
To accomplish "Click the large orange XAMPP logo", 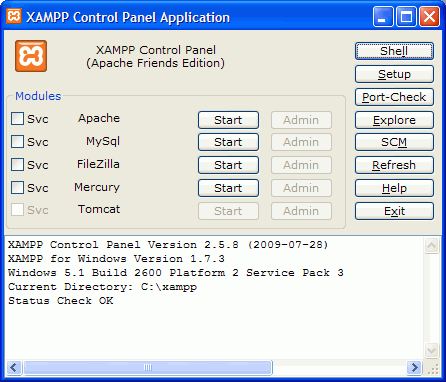I will (31, 56).
